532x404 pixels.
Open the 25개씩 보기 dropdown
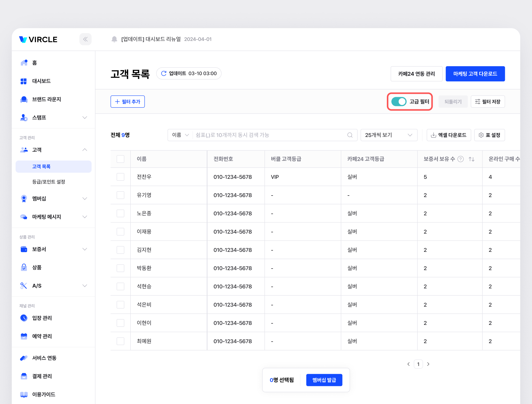coord(389,135)
